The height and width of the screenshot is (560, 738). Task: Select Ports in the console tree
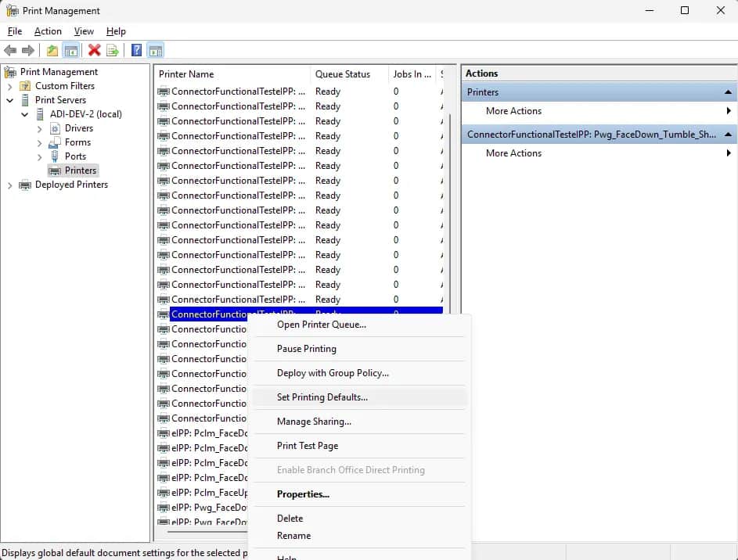point(75,156)
